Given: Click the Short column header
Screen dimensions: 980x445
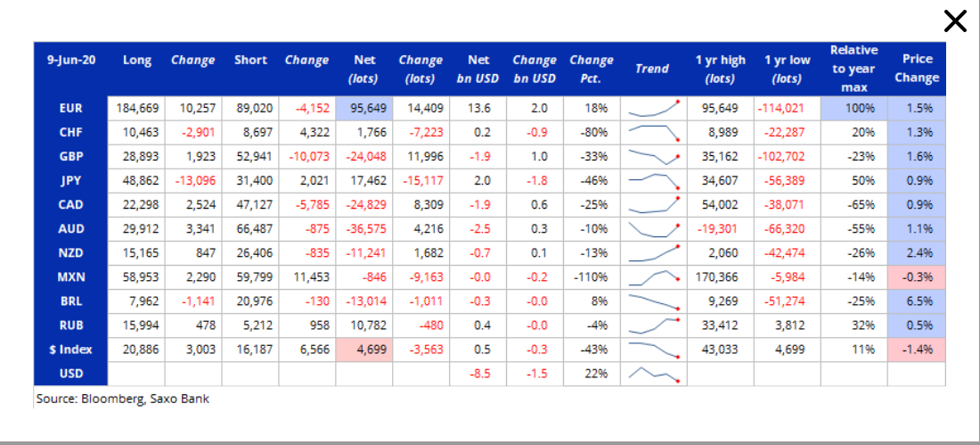Looking at the screenshot, I should point(250,61).
